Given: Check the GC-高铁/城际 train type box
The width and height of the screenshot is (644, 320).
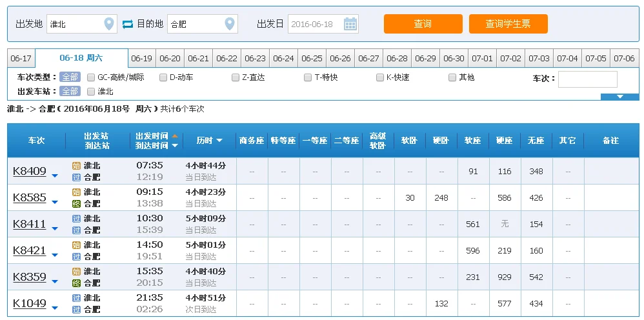Looking at the screenshot, I should pos(91,77).
